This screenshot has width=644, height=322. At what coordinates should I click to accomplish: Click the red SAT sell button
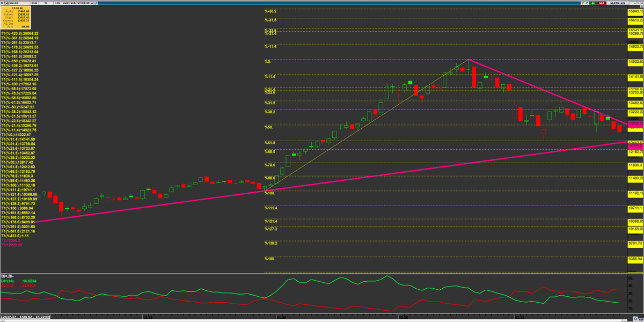(602, 3)
